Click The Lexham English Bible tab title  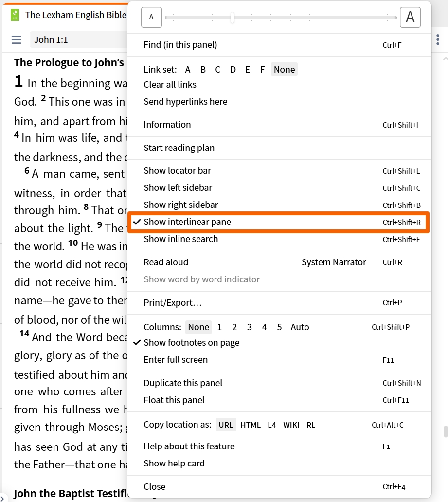click(76, 15)
